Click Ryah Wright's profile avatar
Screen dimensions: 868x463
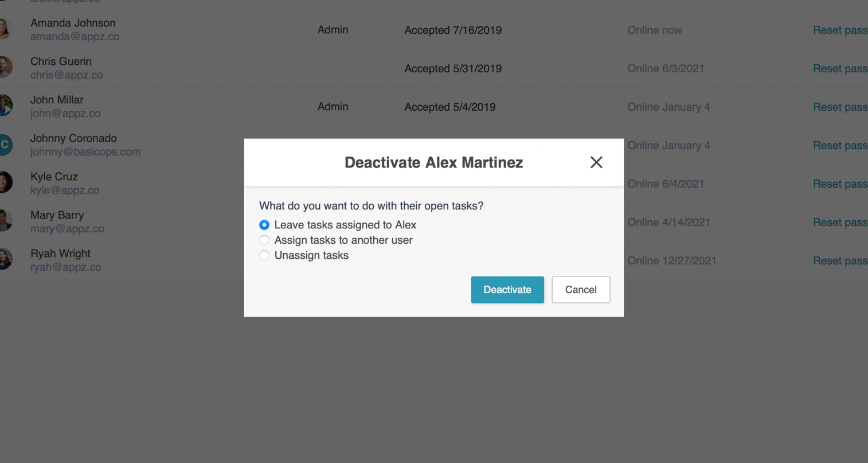[5, 260]
